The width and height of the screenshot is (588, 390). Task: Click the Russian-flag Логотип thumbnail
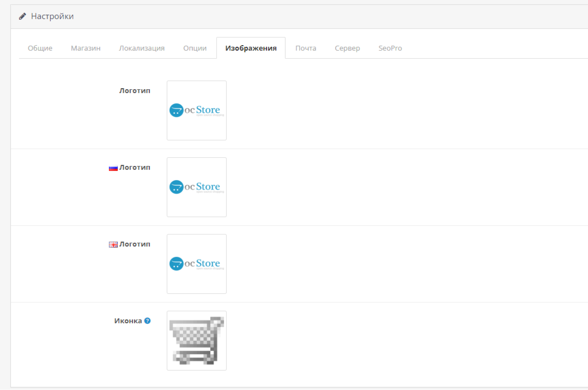(197, 187)
